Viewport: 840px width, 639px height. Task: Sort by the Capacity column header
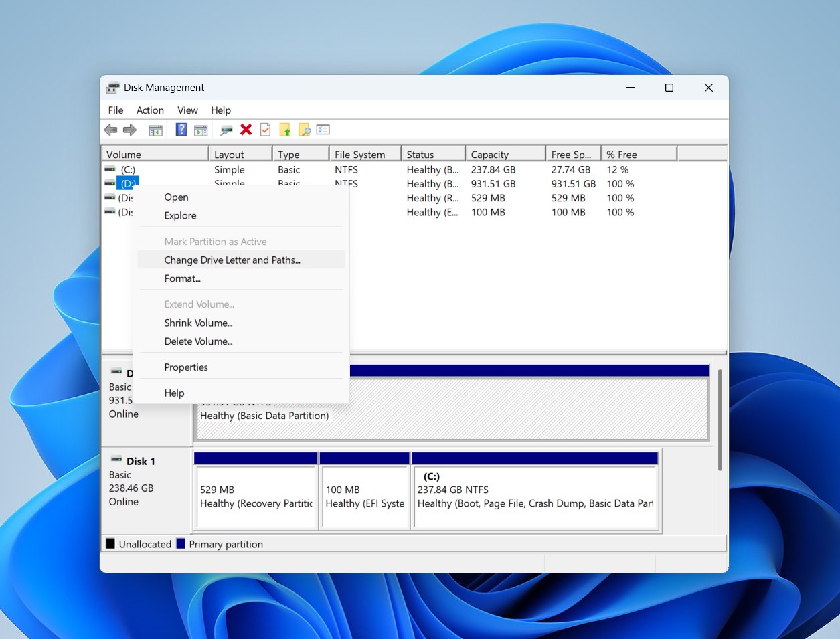(505, 154)
